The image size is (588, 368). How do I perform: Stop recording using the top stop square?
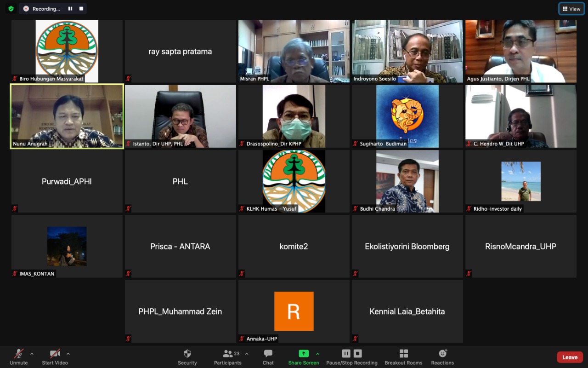pos(81,9)
